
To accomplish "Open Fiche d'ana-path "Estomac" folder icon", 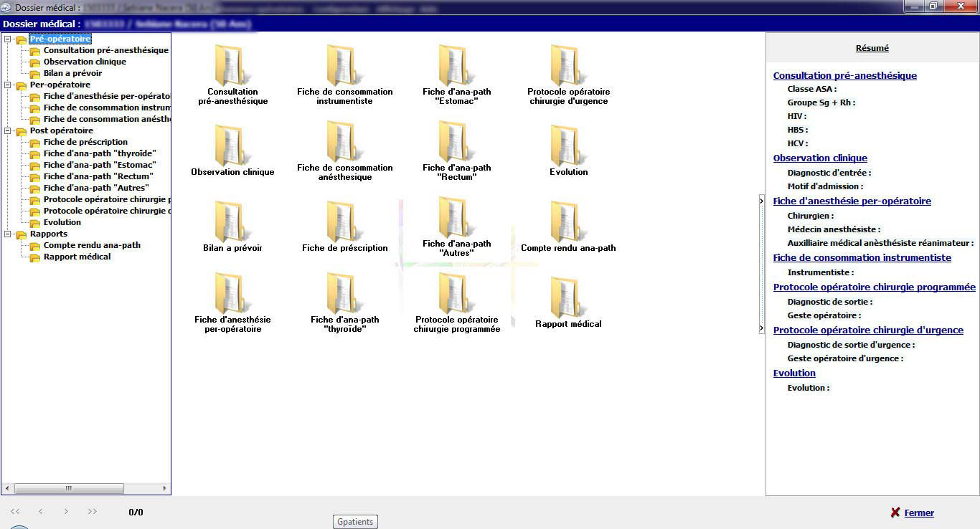I will tap(456, 66).
